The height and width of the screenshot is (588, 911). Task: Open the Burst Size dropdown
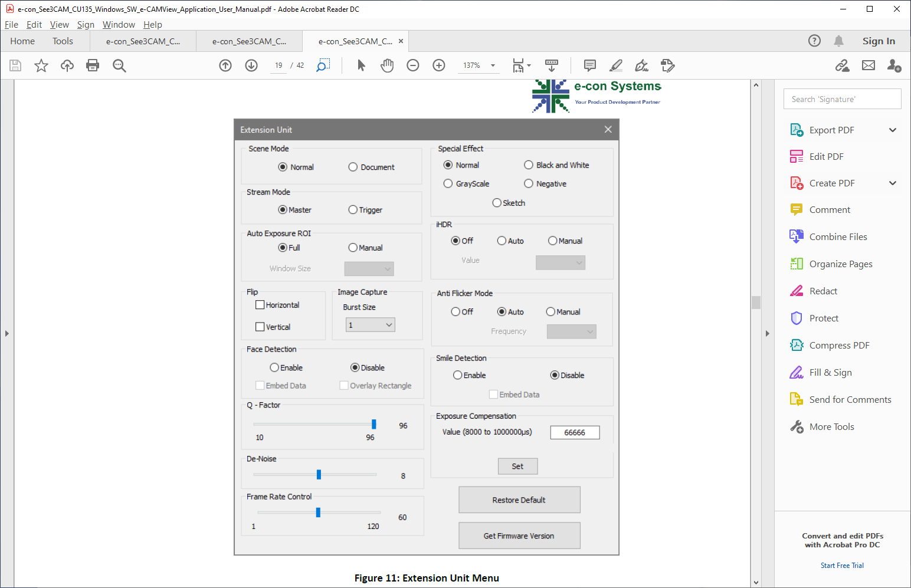point(370,325)
